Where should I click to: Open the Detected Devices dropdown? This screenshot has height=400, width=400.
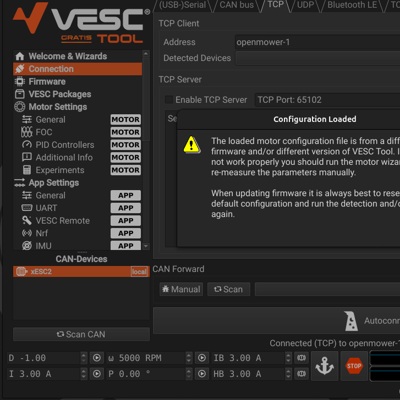[x=317, y=58]
